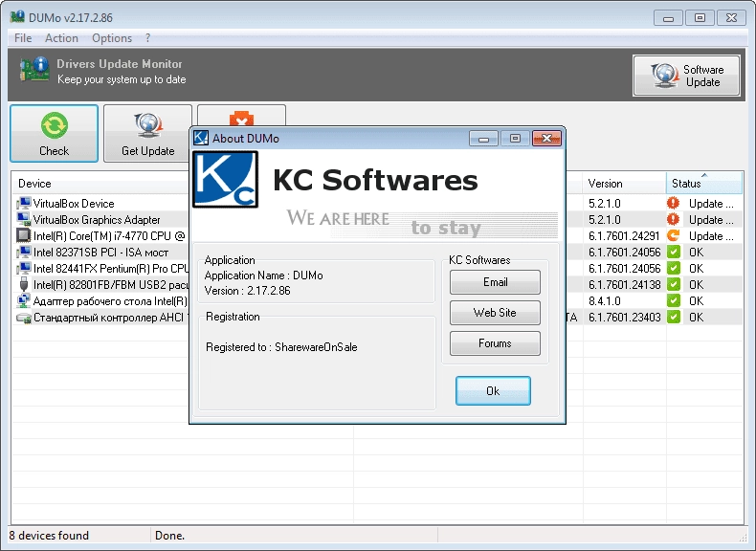Click the partially hidden orange X toolbar button
The width and height of the screenshot is (756, 551).
[241, 116]
